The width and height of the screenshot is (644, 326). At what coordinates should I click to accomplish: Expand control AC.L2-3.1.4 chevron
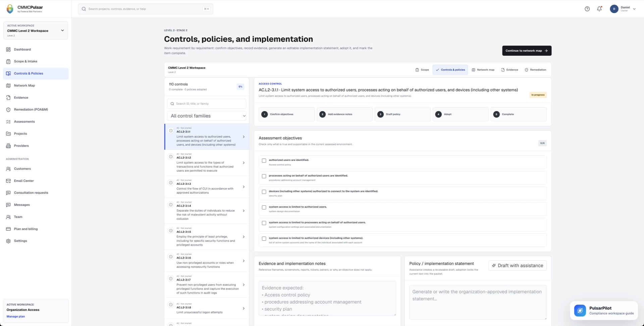tap(244, 211)
